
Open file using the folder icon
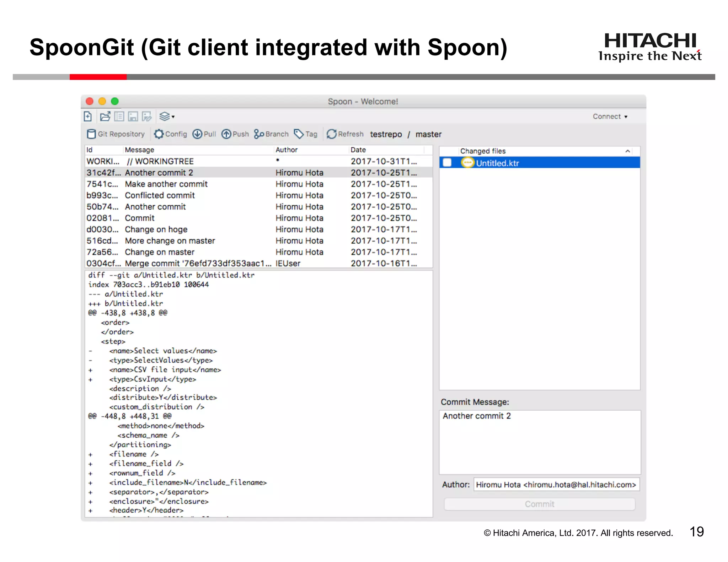click(105, 116)
